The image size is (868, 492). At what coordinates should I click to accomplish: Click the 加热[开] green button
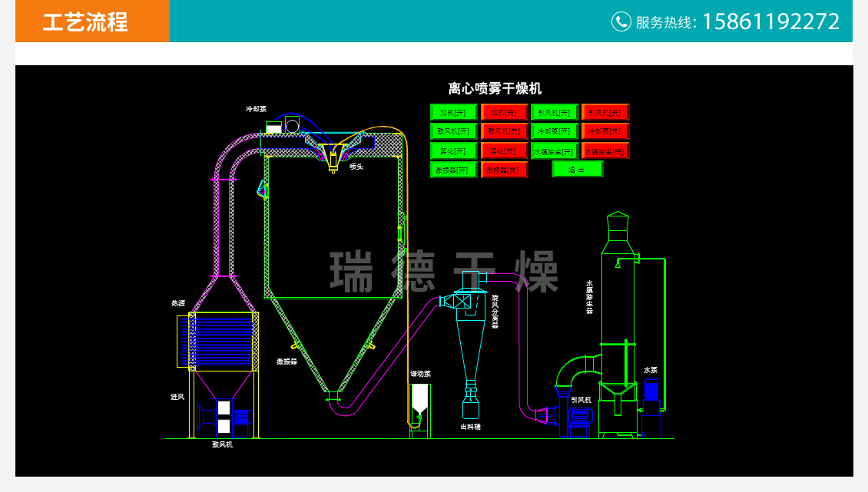(453, 112)
